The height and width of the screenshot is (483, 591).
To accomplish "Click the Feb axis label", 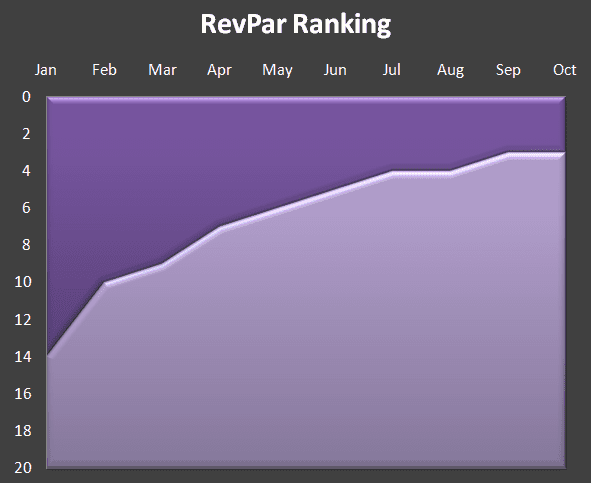I will (x=104, y=70).
